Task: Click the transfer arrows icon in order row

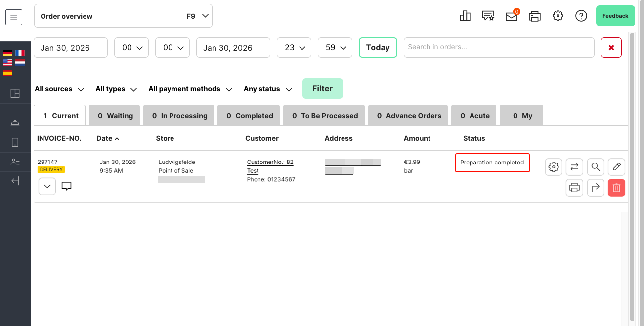Action: point(574,167)
